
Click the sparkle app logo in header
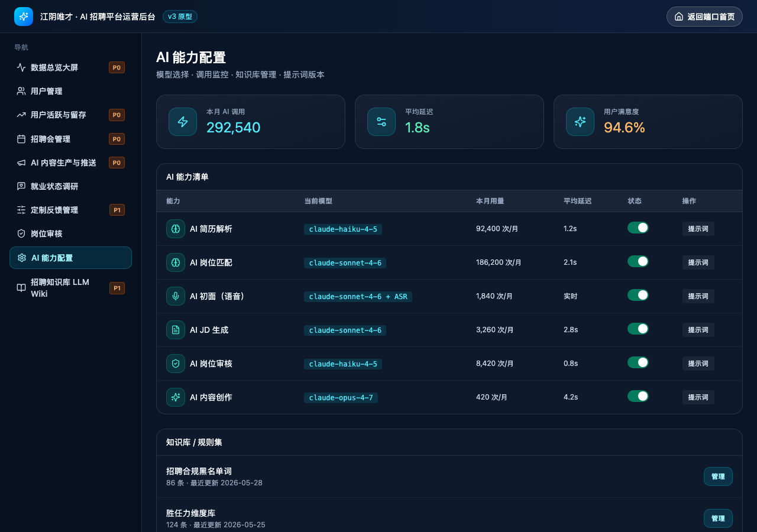tap(24, 17)
